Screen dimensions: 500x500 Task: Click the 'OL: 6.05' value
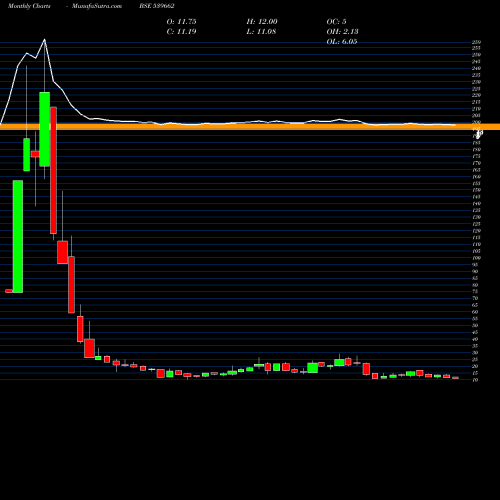(342, 42)
